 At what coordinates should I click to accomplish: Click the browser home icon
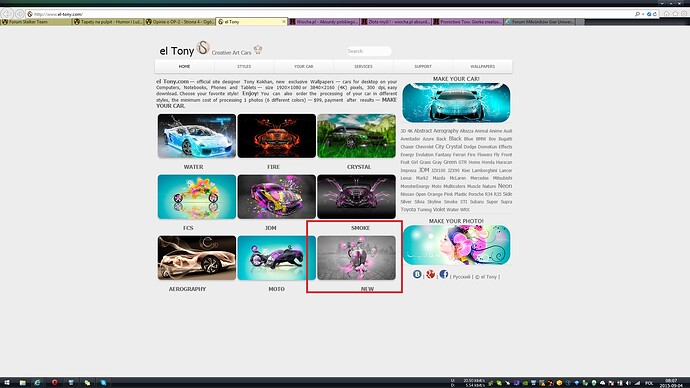pyautogui.click(x=667, y=14)
